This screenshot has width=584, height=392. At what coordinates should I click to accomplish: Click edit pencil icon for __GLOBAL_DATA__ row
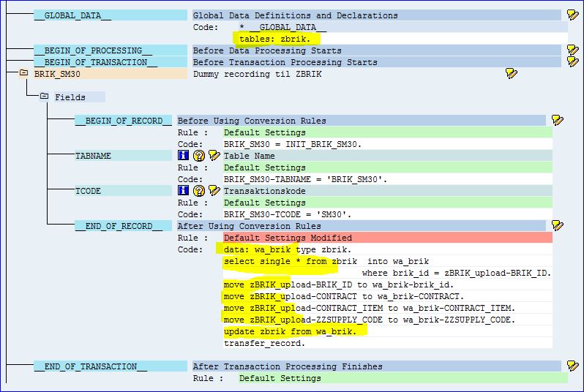(572, 15)
